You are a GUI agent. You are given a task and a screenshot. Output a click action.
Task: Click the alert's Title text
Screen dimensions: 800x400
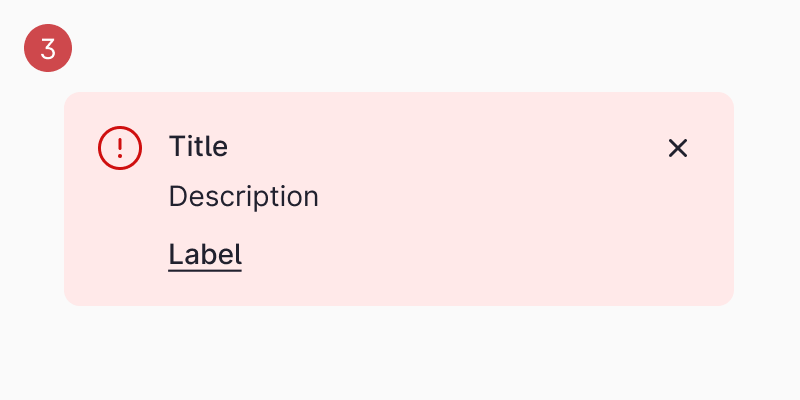tap(198, 147)
